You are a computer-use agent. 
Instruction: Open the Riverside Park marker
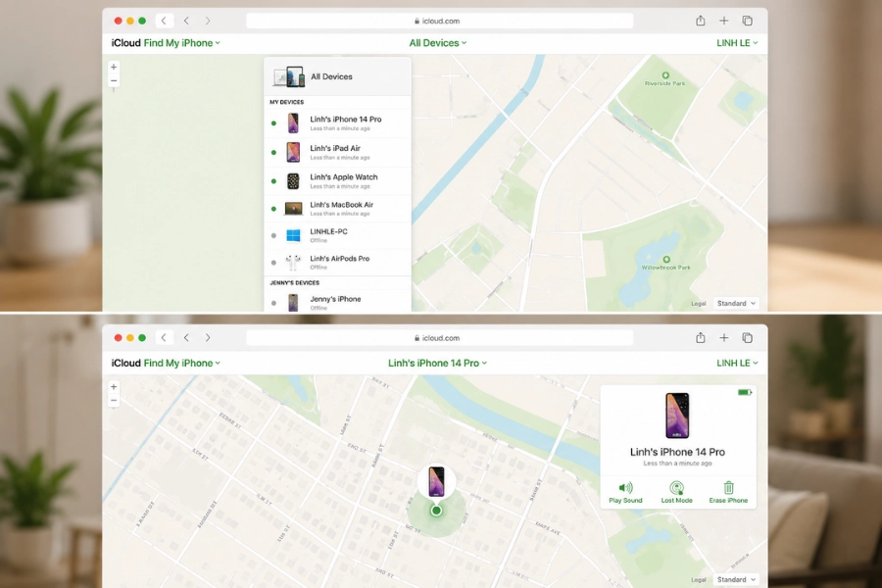click(665, 75)
